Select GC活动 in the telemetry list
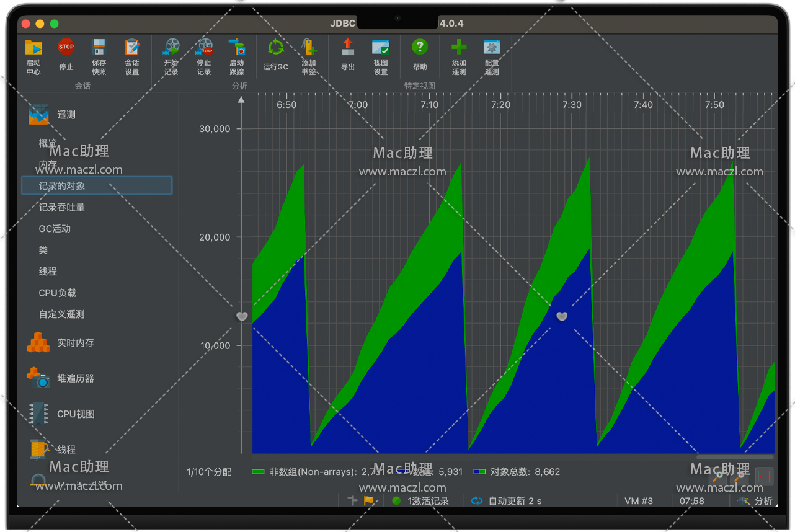 point(55,229)
